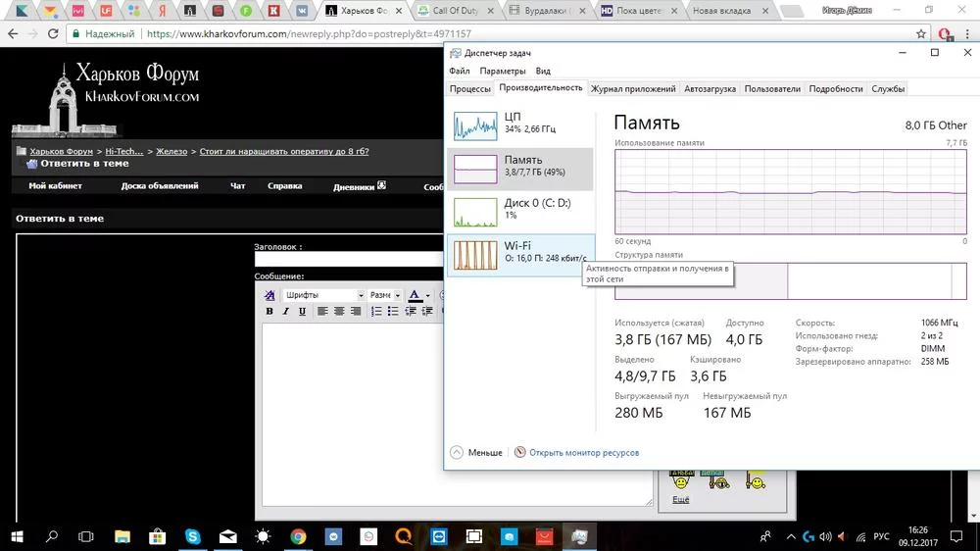
Task: Switch to the Процессы tab
Action: pyautogui.click(x=470, y=88)
